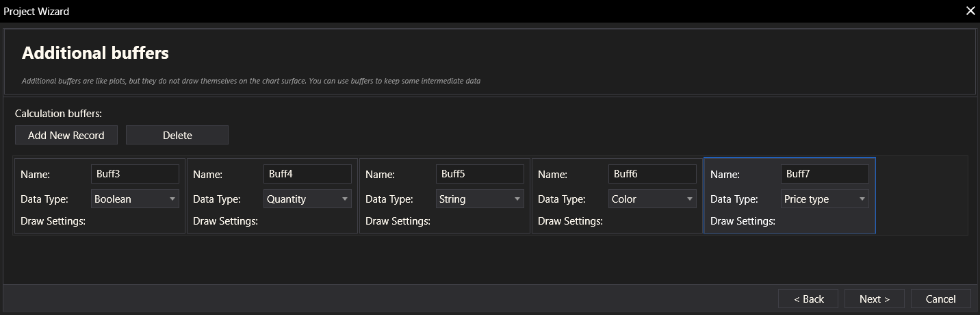Click the Additional buffers heading

tap(95, 53)
